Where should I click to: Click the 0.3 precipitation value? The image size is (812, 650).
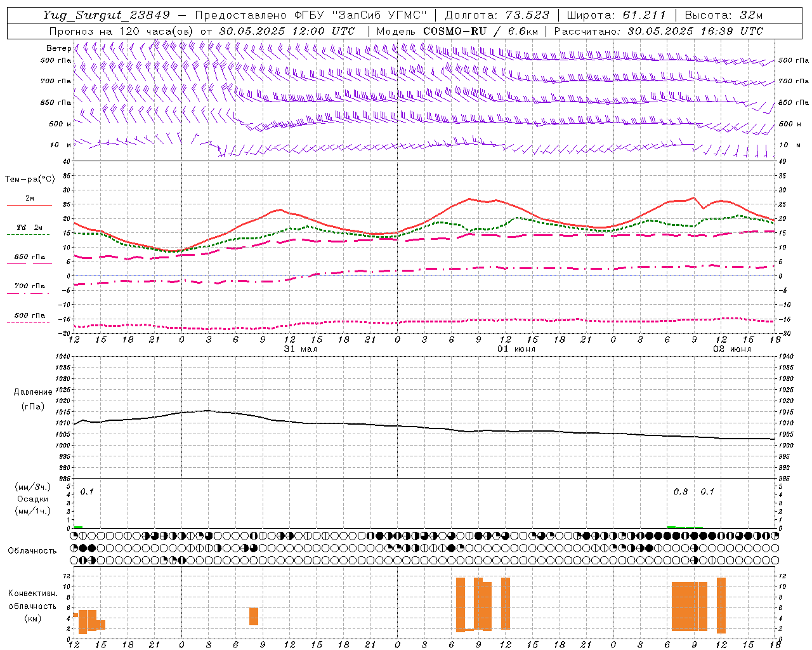[x=681, y=492]
